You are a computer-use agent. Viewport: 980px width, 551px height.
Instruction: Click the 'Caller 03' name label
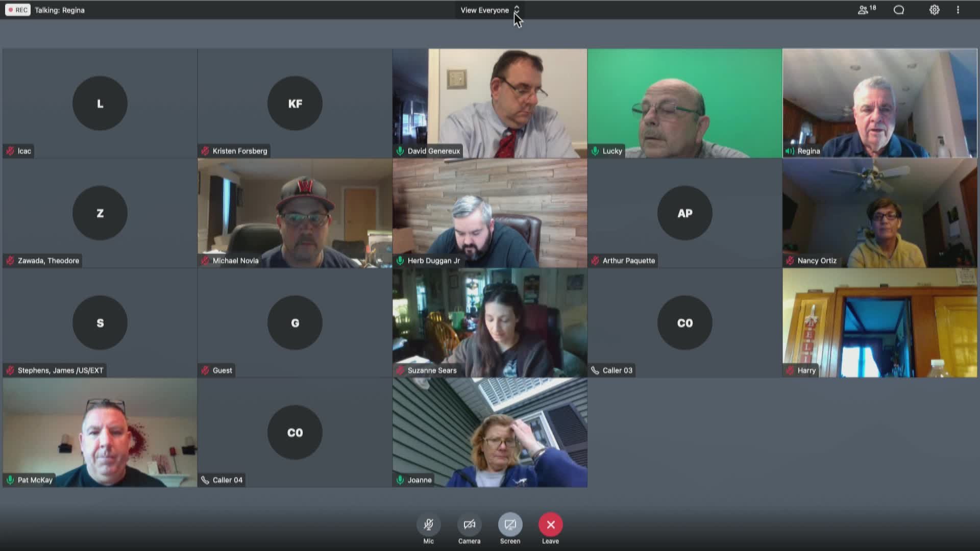pyautogui.click(x=618, y=370)
